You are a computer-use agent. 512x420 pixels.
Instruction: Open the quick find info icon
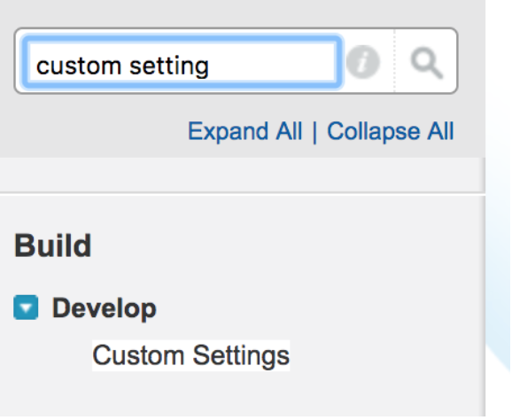pos(363,62)
